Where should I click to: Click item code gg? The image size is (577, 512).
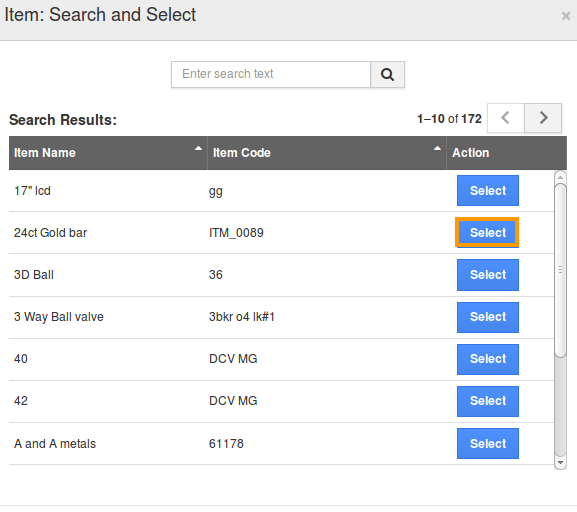click(216, 192)
